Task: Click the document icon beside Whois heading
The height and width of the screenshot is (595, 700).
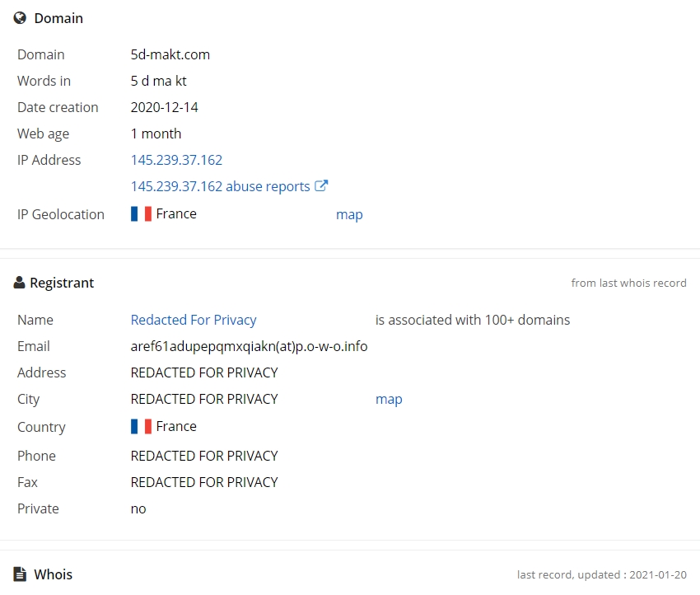Action: point(20,574)
